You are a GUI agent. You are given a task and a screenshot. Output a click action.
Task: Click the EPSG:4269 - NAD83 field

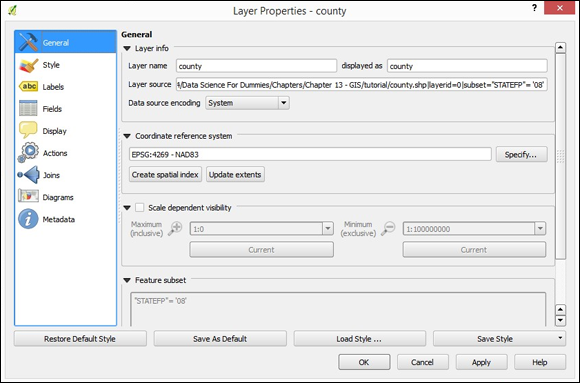click(x=310, y=154)
